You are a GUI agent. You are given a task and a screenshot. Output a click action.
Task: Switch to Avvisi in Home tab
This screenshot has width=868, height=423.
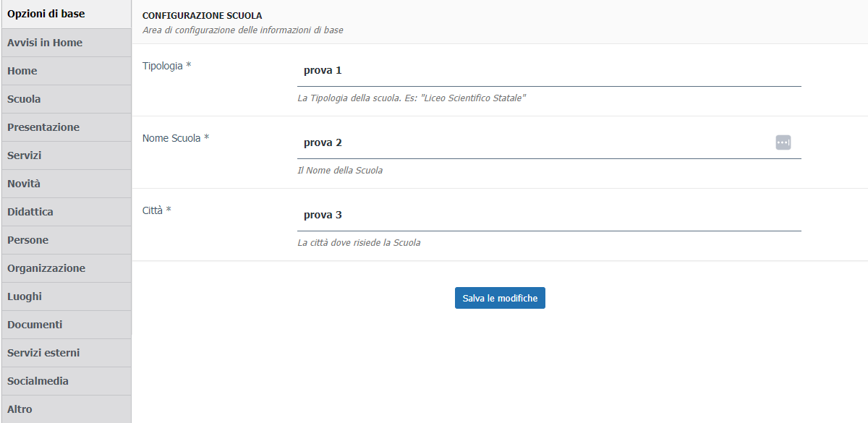coord(66,43)
